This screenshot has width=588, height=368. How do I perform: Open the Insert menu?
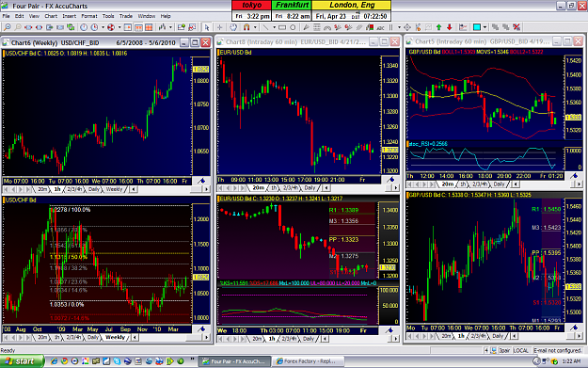coord(69,16)
